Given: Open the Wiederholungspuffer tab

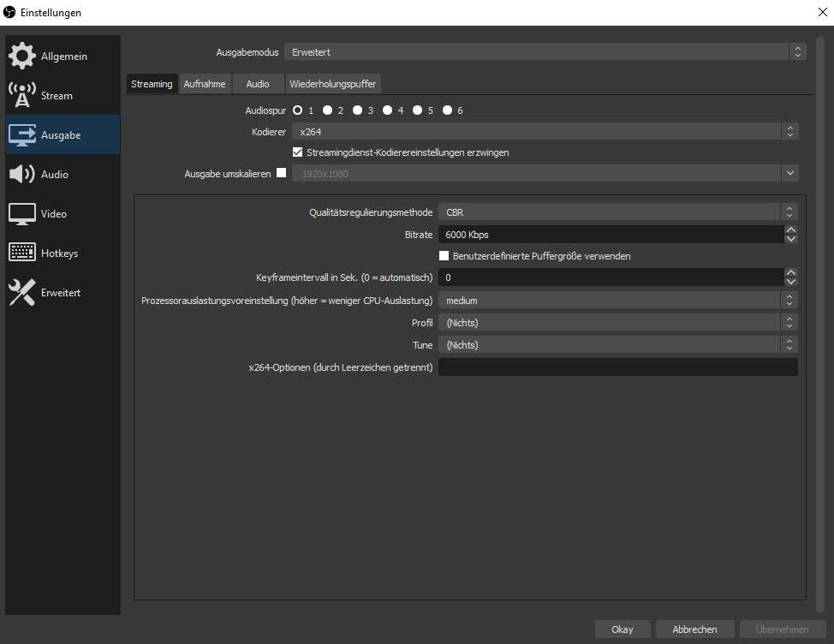Looking at the screenshot, I should tap(332, 84).
